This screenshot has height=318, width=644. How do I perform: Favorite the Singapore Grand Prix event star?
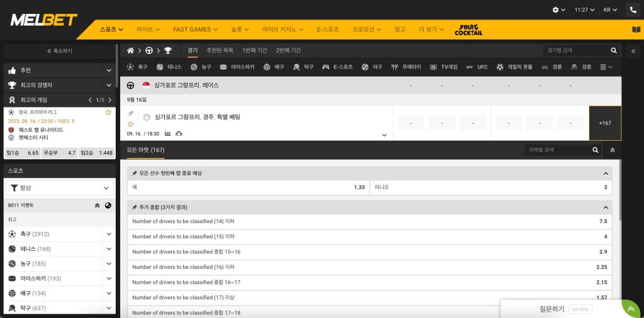[x=131, y=124]
